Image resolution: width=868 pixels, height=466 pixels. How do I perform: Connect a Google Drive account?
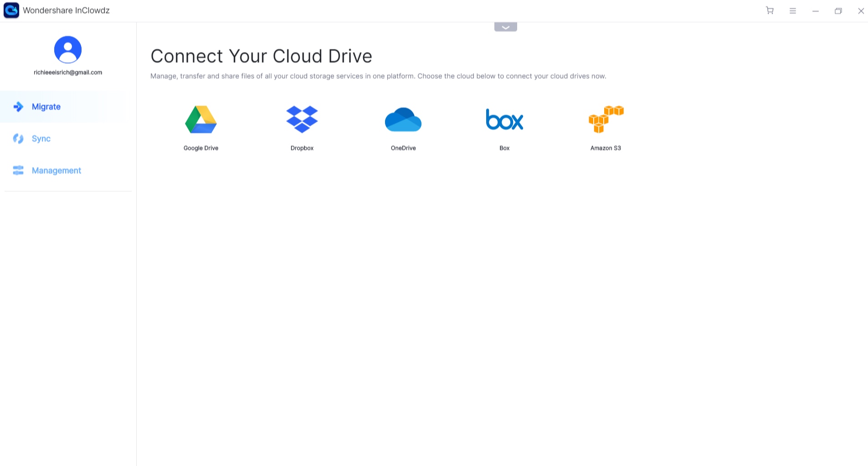pyautogui.click(x=201, y=119)
